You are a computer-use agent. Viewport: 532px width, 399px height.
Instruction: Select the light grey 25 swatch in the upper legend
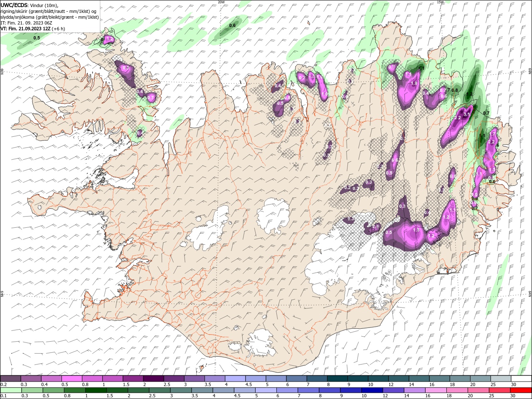pyautogui.click(x=501, y=379)
